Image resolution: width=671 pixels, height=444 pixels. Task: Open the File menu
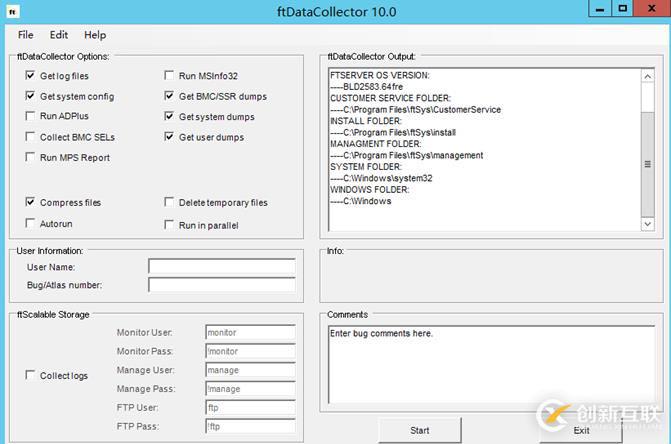click(25, 35)
